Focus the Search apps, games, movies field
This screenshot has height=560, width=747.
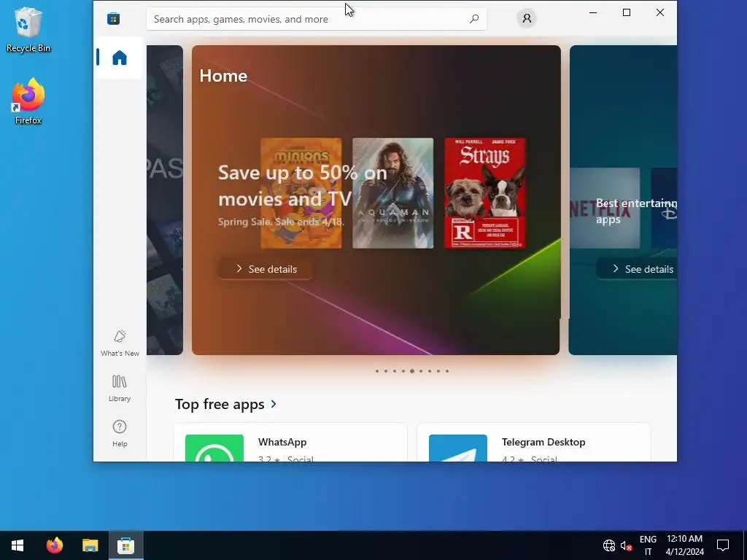tap(317, 19)
